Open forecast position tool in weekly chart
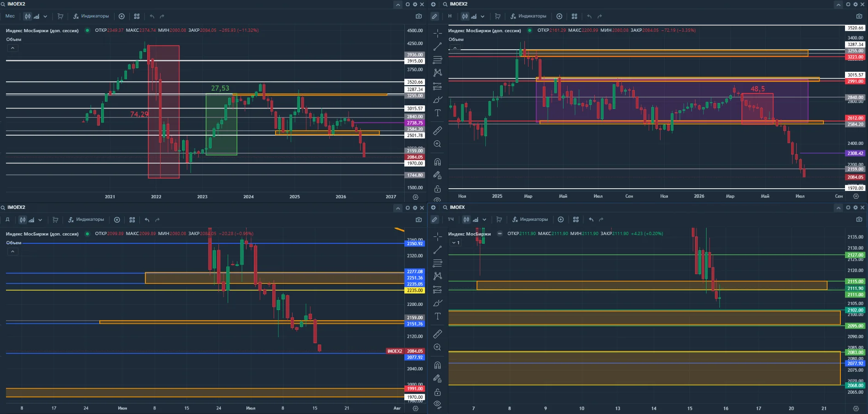The image size is (868, 414). coord(437,86)
